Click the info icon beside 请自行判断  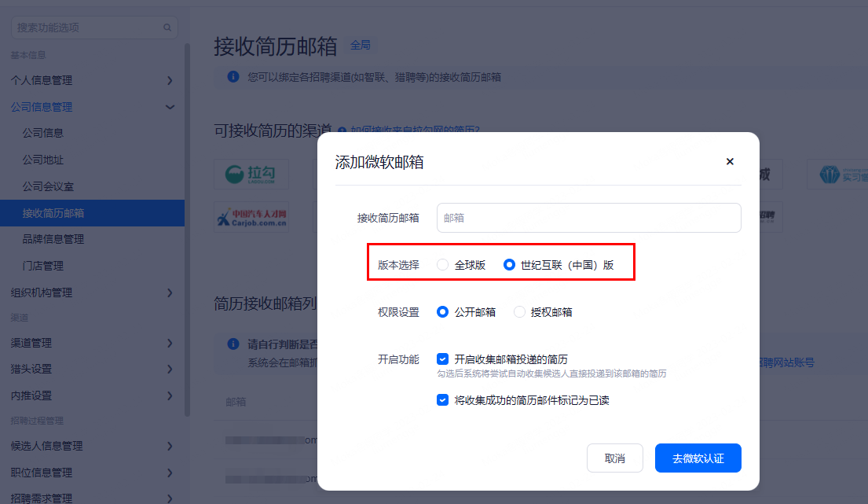pyautogui.click(x=233, y=344)
